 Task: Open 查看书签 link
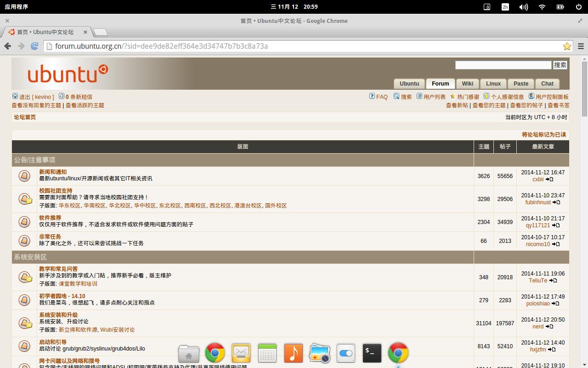click(559, 105)
